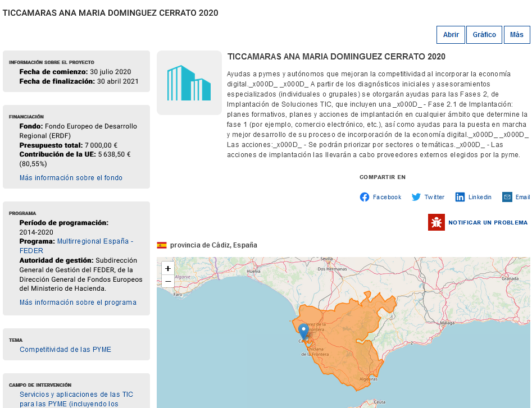
Task: Open the Competitividad de las PYME theme
Action: (66, 349)
